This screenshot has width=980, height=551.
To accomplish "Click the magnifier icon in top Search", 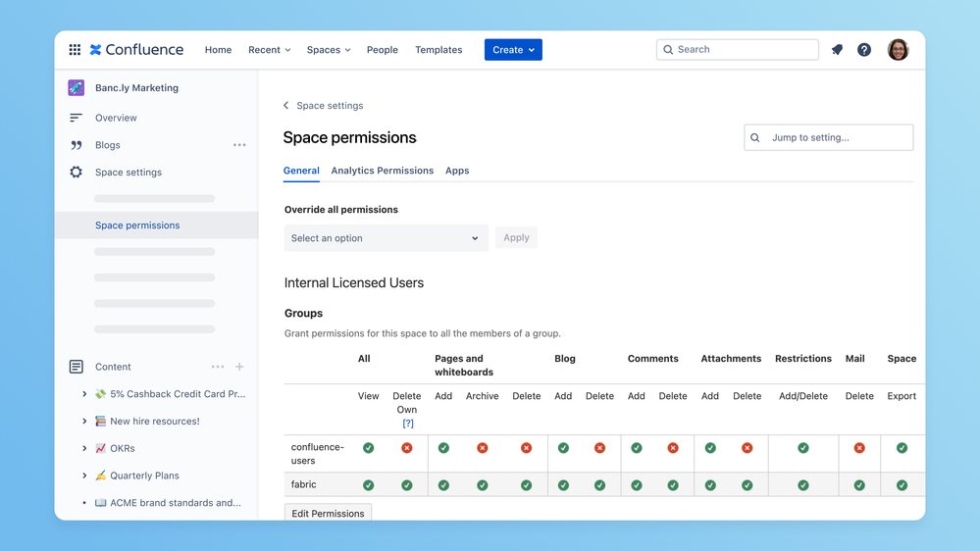I will click(x=668, y=49).
